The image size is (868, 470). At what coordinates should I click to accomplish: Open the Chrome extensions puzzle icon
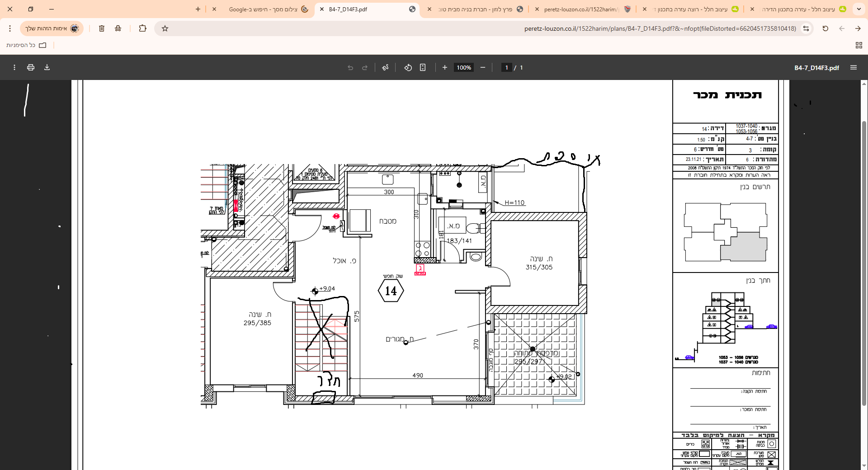[x=142, y=28]
